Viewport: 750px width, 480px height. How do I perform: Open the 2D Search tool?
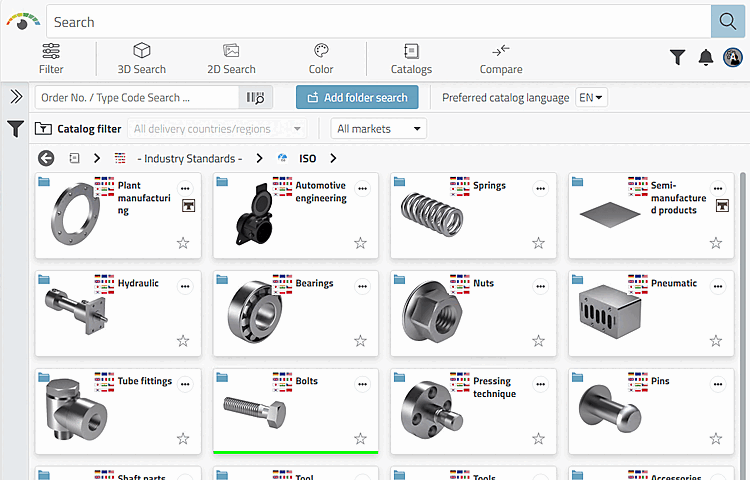point(231,58)
